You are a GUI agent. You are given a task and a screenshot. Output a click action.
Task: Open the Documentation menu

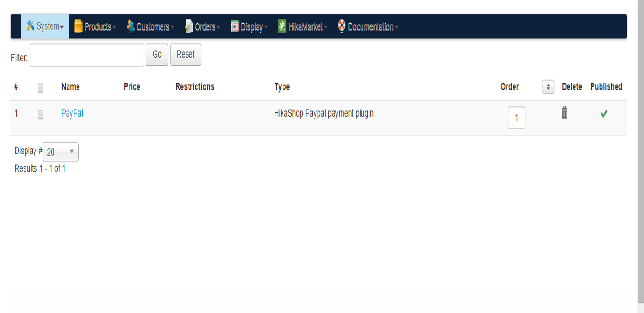point(368,26)
